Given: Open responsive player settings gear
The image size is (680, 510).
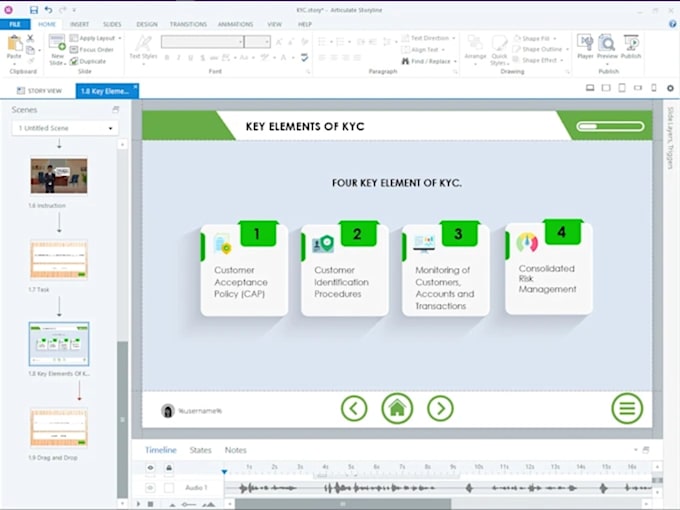Looking at the screenshot, I should [670, 88].
